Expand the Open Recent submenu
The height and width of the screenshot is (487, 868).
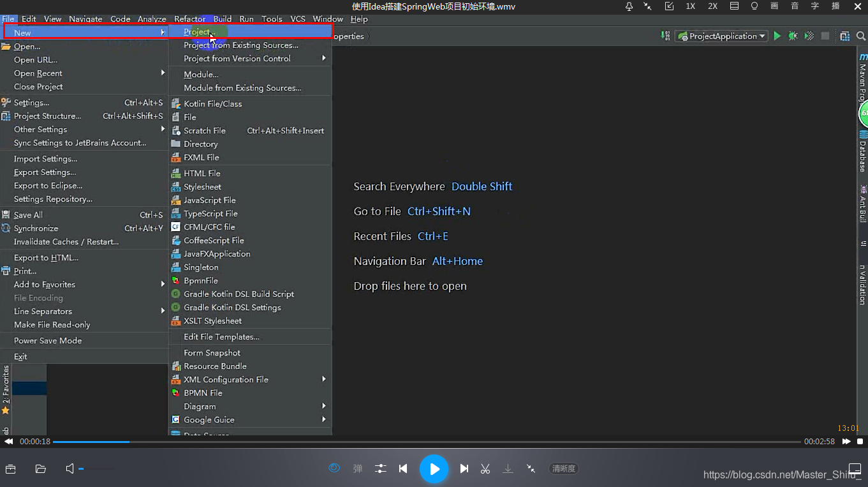[x=84, y=73]
